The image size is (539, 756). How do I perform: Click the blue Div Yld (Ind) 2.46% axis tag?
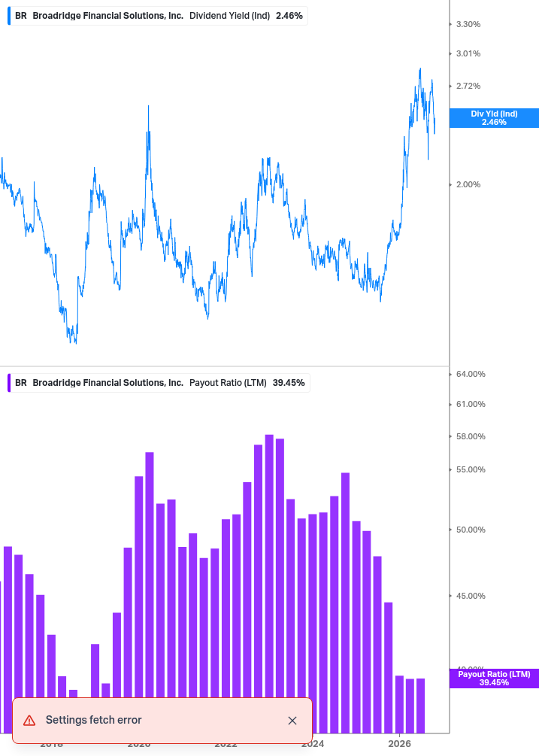(x=494, y=118)
